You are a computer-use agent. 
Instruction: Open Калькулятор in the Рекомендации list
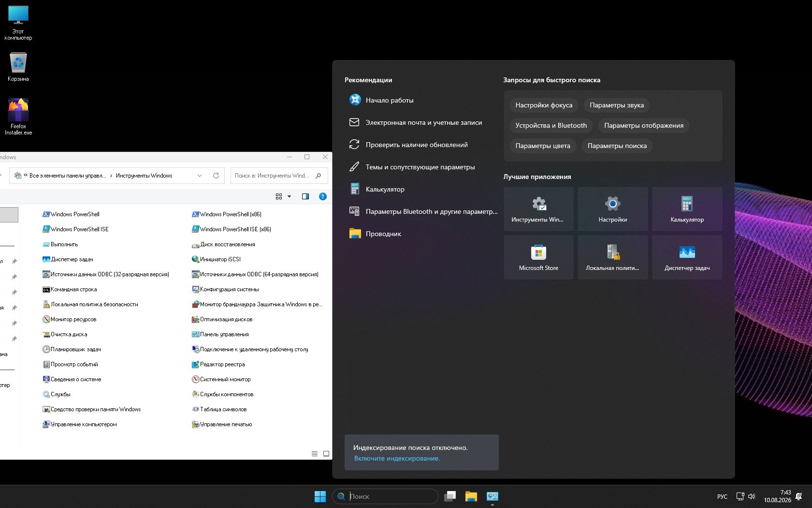pos(421,189)
